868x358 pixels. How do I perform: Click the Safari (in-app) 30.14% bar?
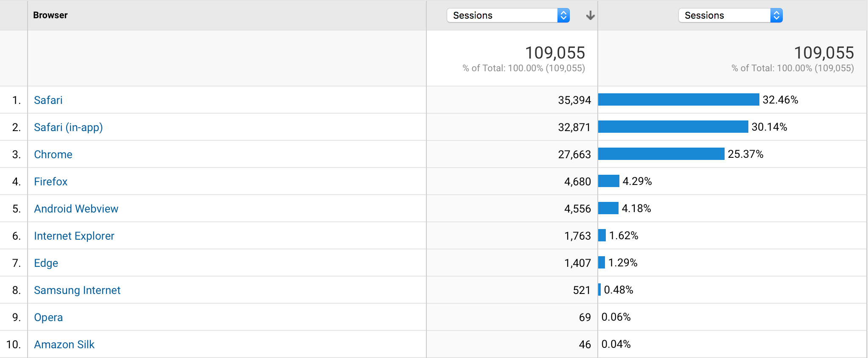(673, 127)
